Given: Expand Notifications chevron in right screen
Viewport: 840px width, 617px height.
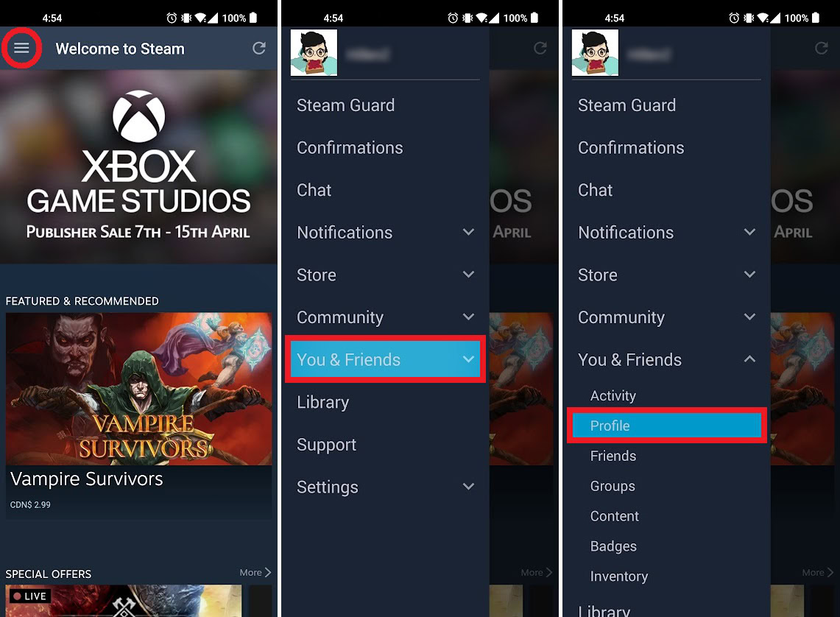Looking at the screenshot, I should point(749,232).
